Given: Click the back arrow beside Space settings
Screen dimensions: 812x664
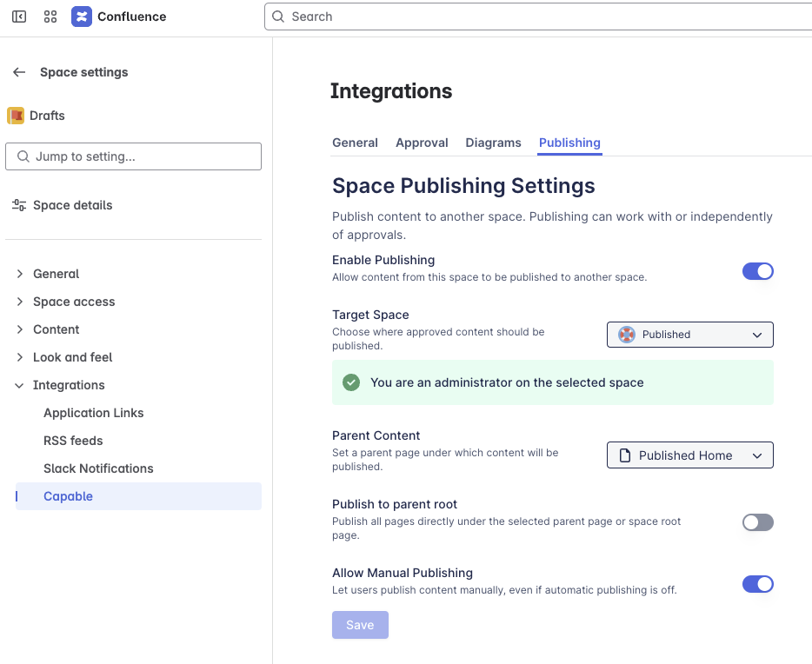Looking at the screenshot, I should 18,72.
